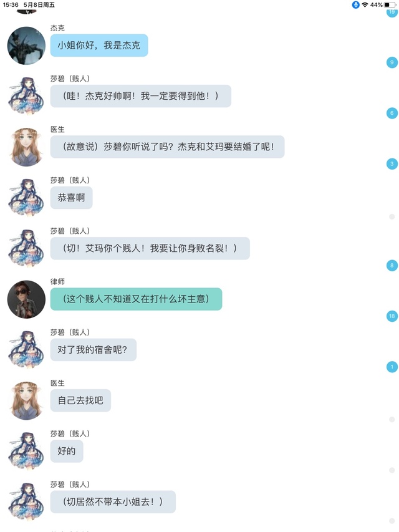Tap 莎碧's avatar beside 恭喜啊 message
The width and height of the screenshot is (399, 532).
[x=26, y=198]
